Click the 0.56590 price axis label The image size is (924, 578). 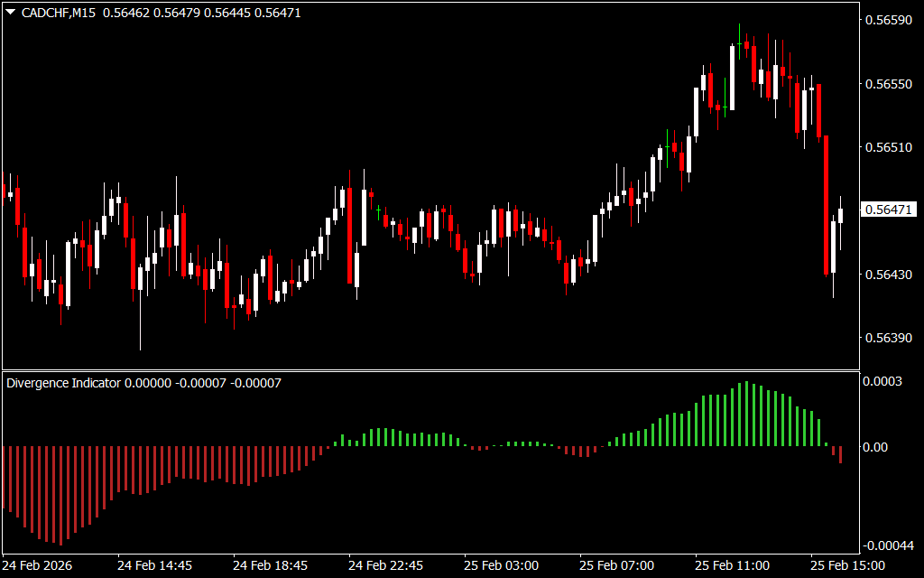click(888, 20)
